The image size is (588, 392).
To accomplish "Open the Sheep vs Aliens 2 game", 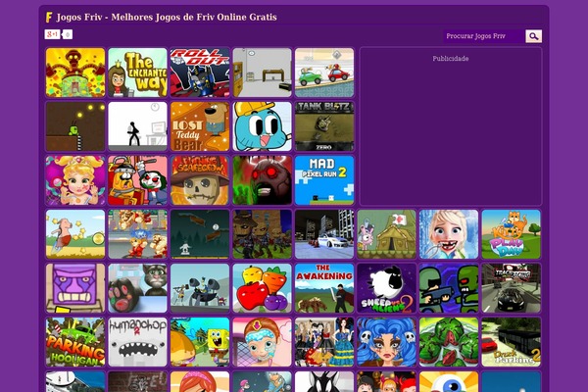I will tap(387, 288).
